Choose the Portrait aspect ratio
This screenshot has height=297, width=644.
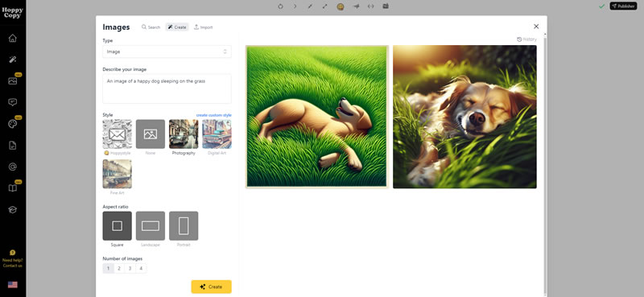[184, 226]
